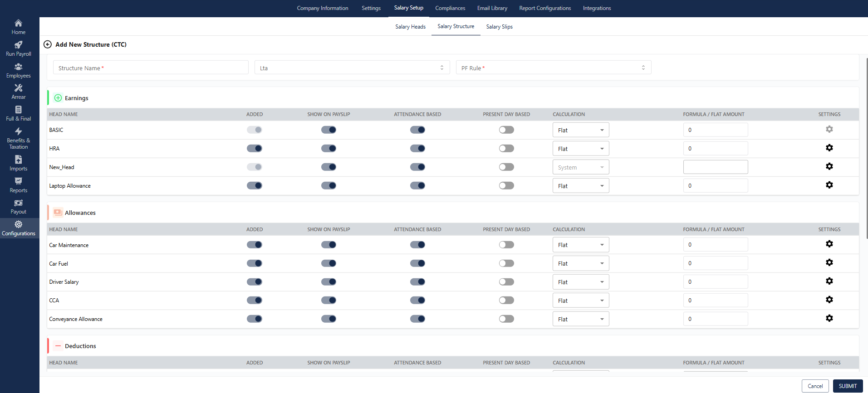
Task: Toggle Attendance Based for New_Head
Action: (417, 167)
